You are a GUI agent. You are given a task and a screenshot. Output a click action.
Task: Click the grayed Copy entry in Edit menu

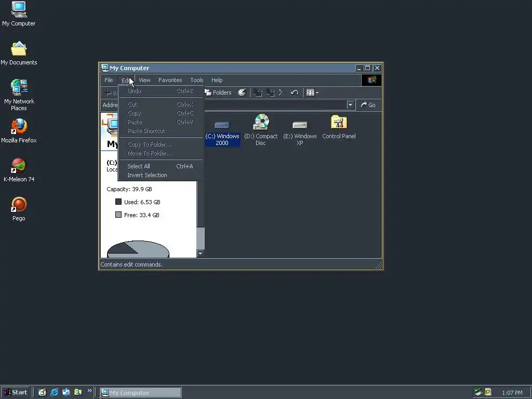point(161,113)
